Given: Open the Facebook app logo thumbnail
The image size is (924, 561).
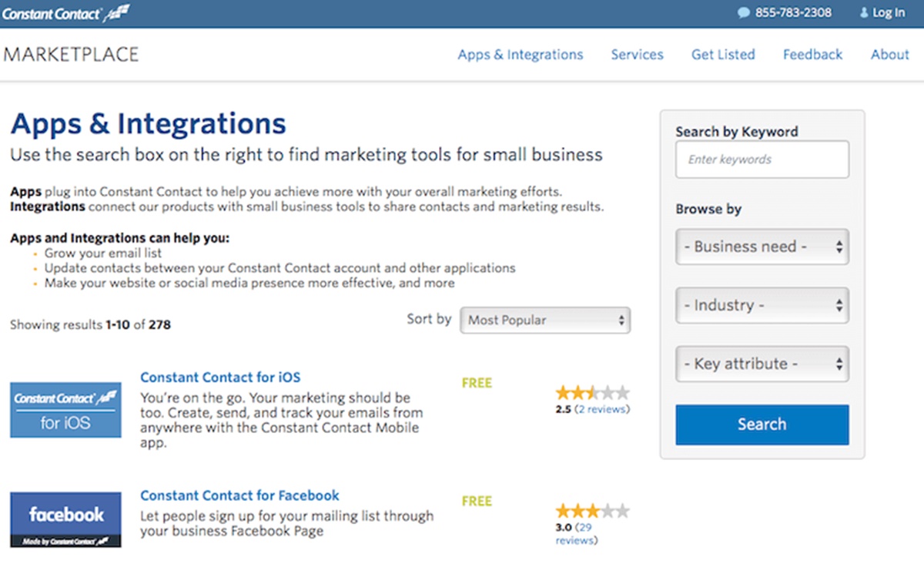Looking at the screenshot, I should 65,519.
